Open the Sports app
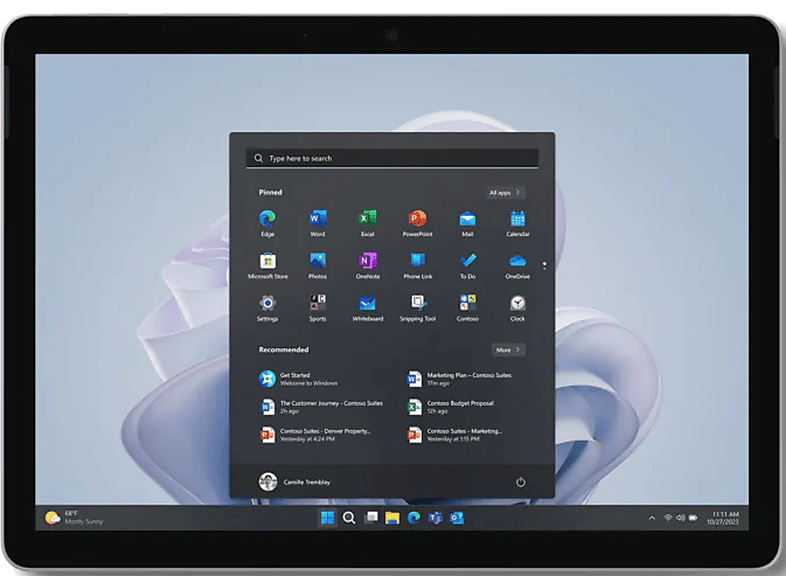 [x=317, y=308]
